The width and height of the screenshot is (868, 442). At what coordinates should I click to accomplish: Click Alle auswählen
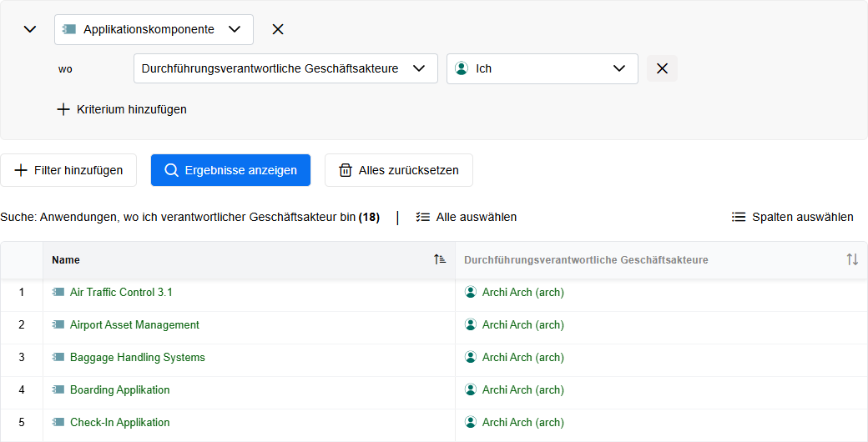467,218
